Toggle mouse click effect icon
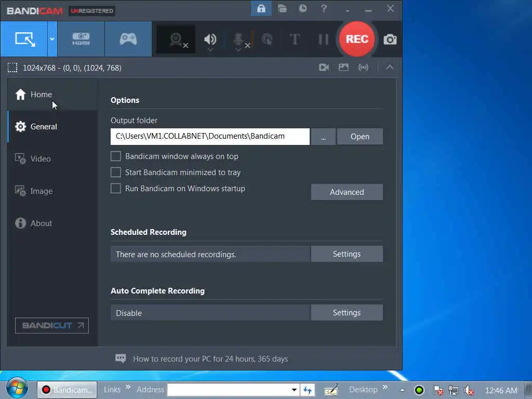 pyautogui.click(x=268, y=39)
